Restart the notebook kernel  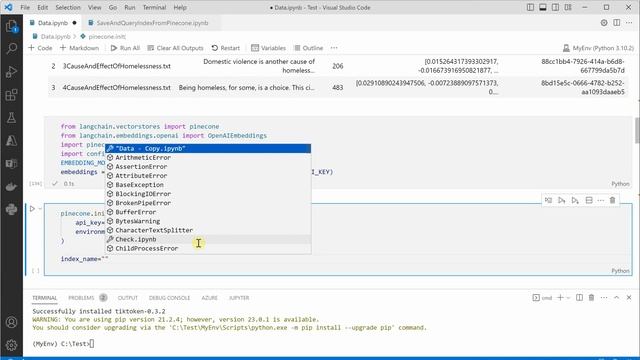tap(225, 48)
